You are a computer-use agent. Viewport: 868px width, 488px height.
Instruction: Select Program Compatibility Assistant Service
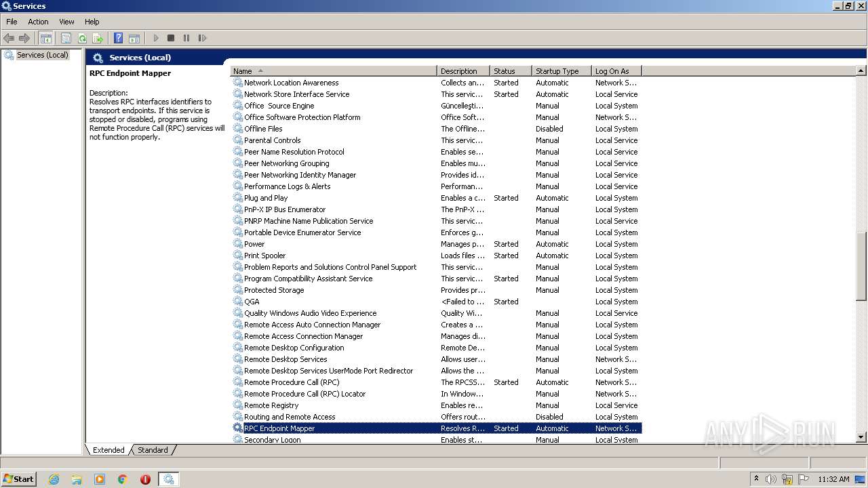[436, 279]
